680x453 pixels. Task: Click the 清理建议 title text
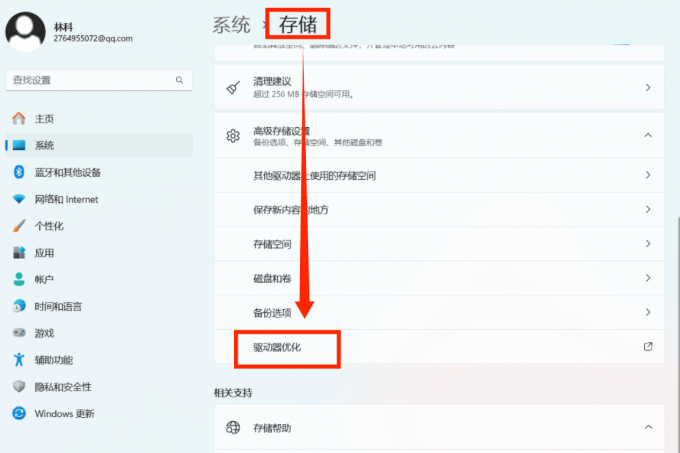point(272,81)
